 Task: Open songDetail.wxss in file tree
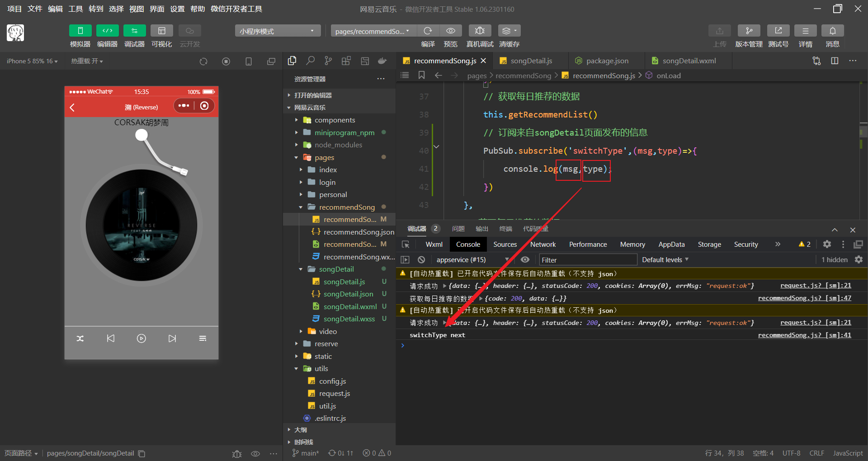point(349,319)
